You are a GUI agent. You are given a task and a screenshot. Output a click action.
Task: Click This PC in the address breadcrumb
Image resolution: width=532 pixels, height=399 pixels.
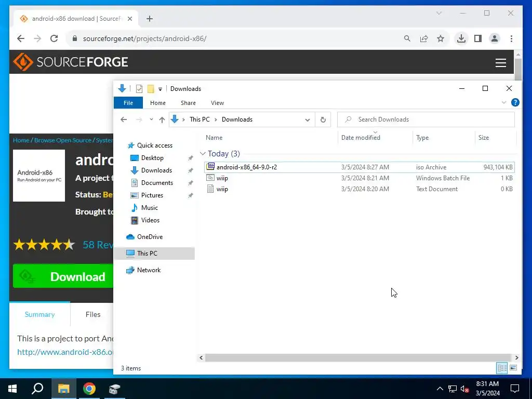pyautogui.click(x=199, y=119)
